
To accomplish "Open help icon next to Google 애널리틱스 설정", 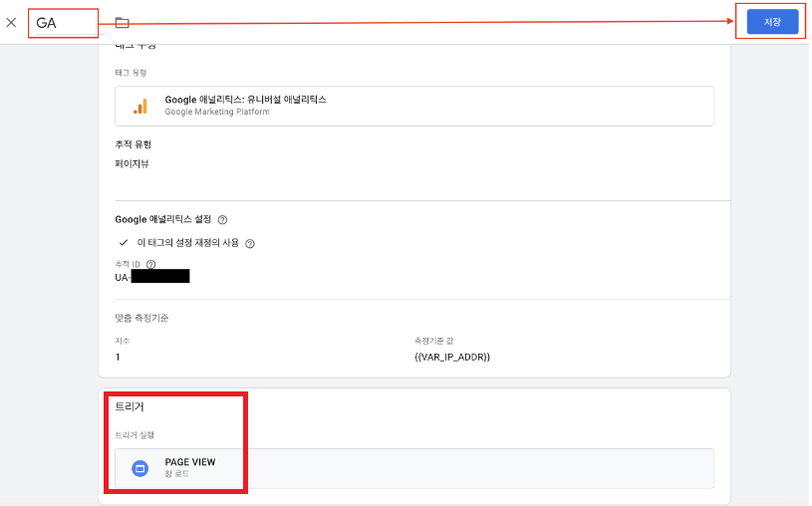I will pos(222,220).
